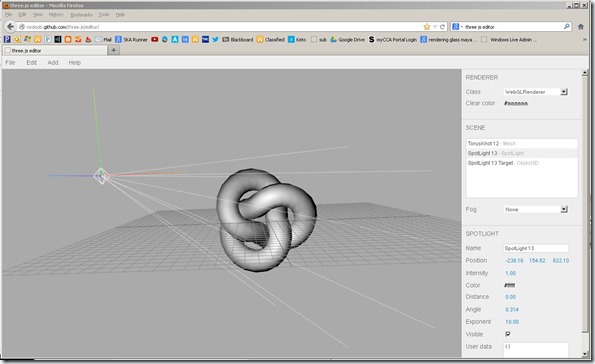Viewport: 595px width, 364px height.
Task: Open the Keto bookmark
Action: coord(297,39)
